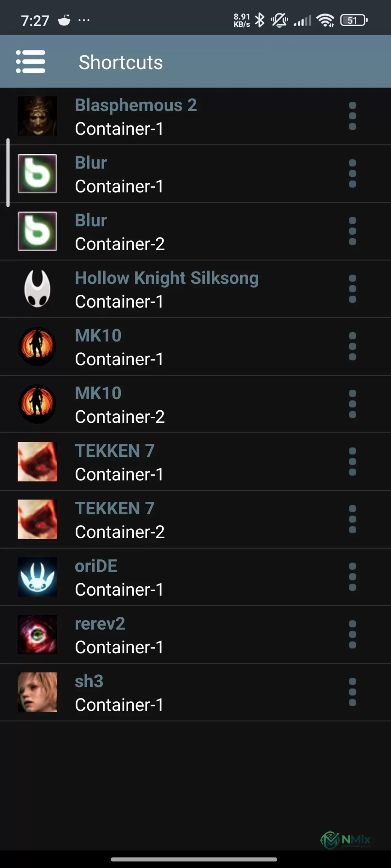Screen dimensions: 391x868
Task: Tap the oriDE glowing spirit icon
Action: coord(37,577)
